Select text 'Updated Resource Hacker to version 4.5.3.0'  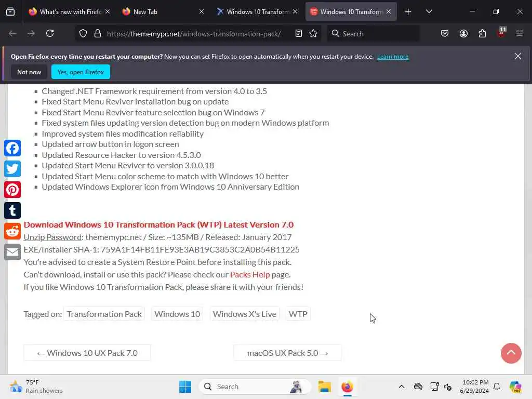pos(121,155)
